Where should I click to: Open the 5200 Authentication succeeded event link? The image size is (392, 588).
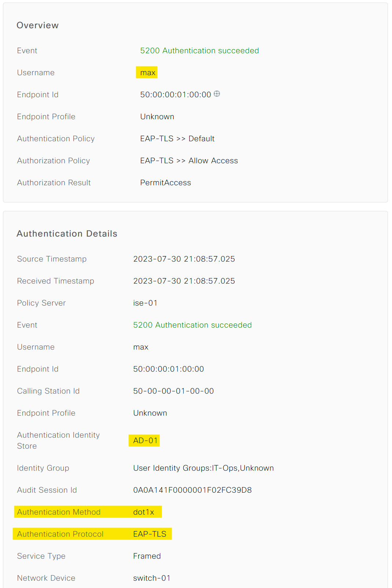click(199, 51)
